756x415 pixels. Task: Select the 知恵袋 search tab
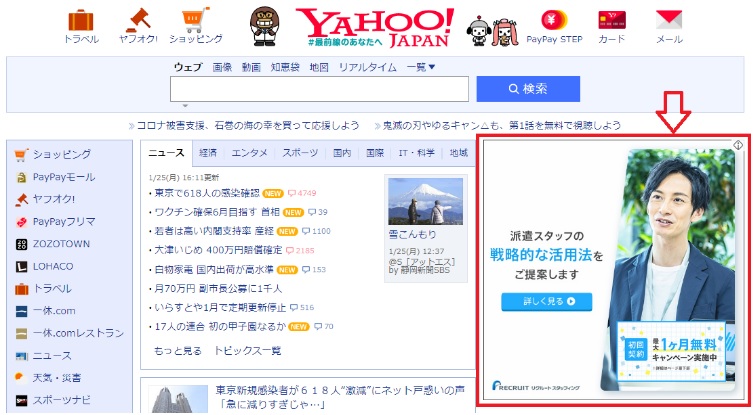pyautogui.click(x=285, y=67)
